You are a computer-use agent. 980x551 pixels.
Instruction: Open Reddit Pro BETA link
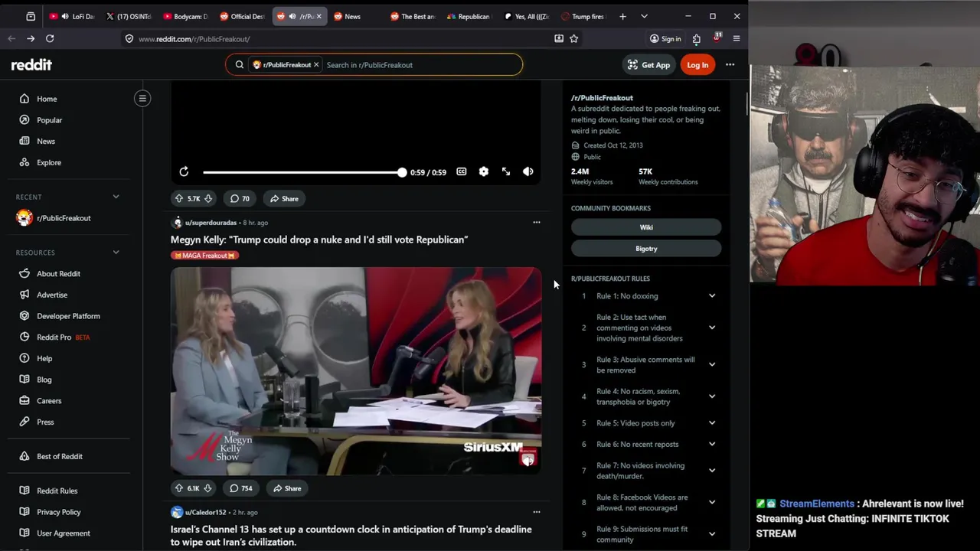tap(63, 337)
